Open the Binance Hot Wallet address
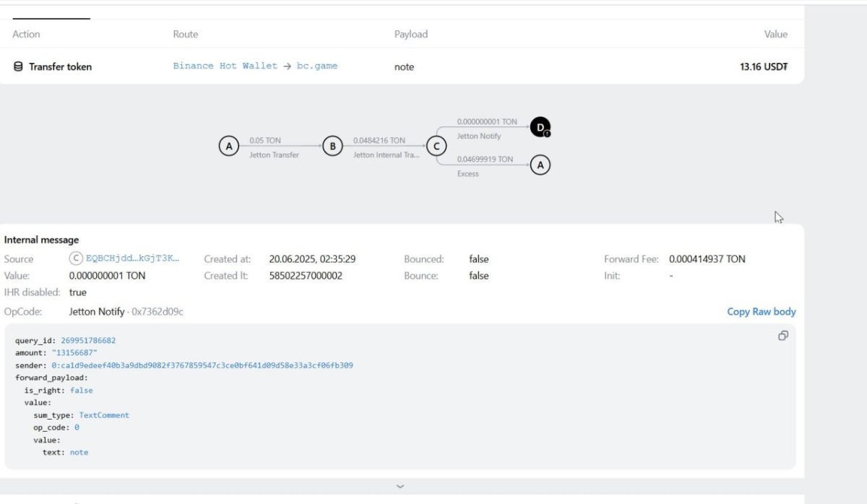Viewport: 867px width, 504px height. 225,66
